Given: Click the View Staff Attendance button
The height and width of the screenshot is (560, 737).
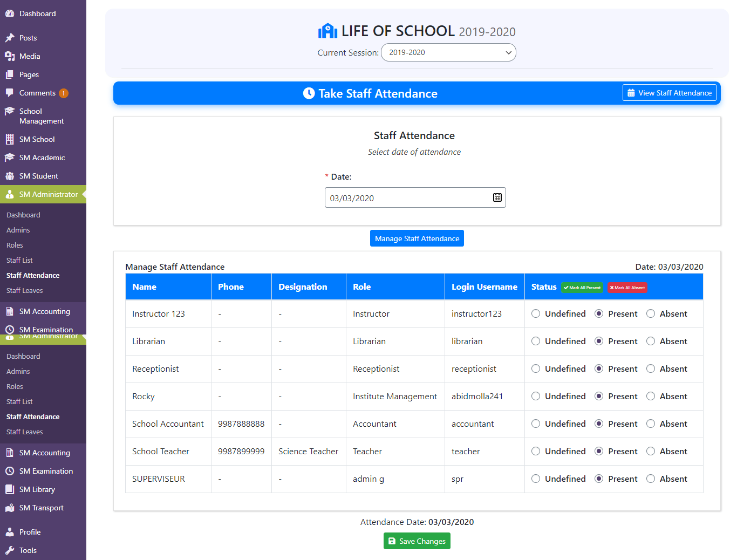Looking at the screenshot, I should point(670,93).
